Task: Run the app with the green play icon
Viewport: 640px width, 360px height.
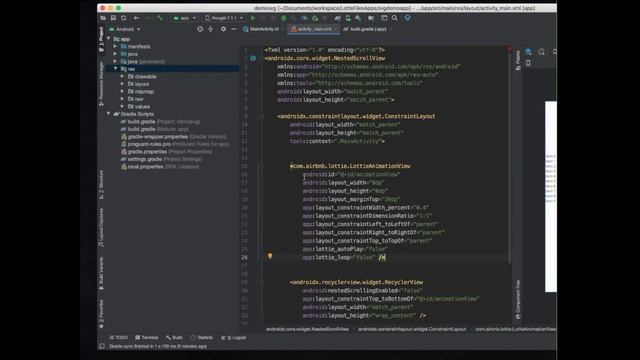Action: click(253, 18)
